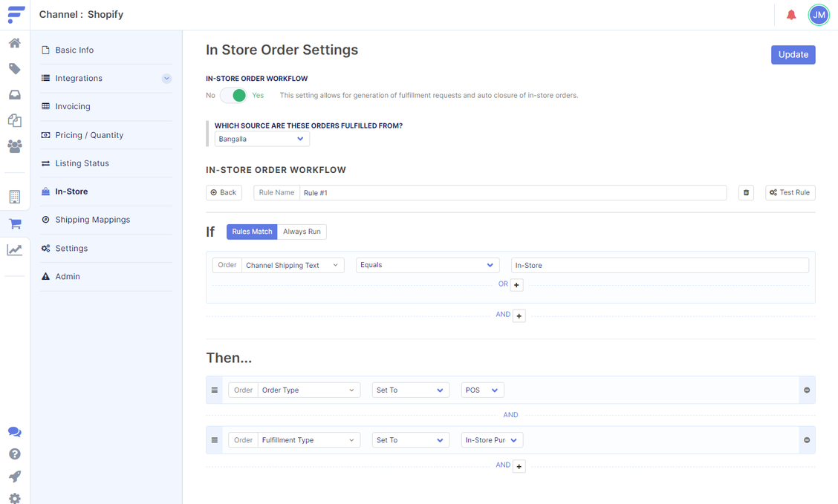The height and width of the screenshot is (504, 838).
Task: Click the Test Rule button
Action: (x=790, y=193)
